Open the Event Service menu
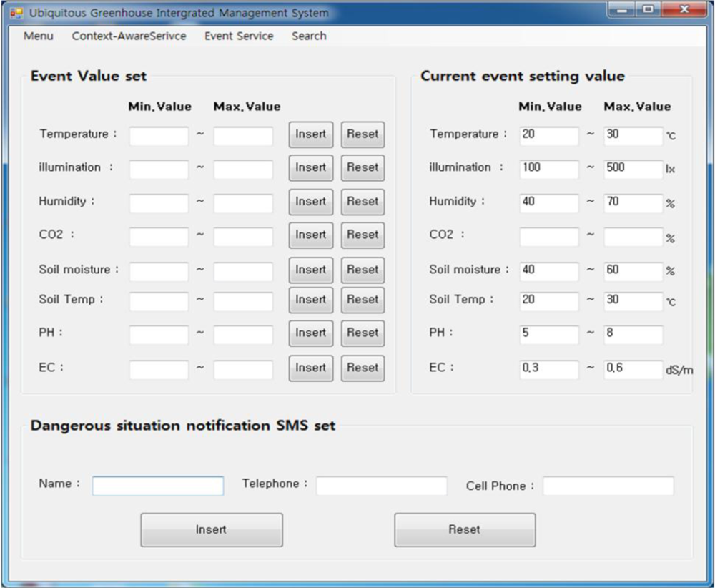Image resolution: width=715 pixels, height=588 pixels. click(x=239, y=36)
